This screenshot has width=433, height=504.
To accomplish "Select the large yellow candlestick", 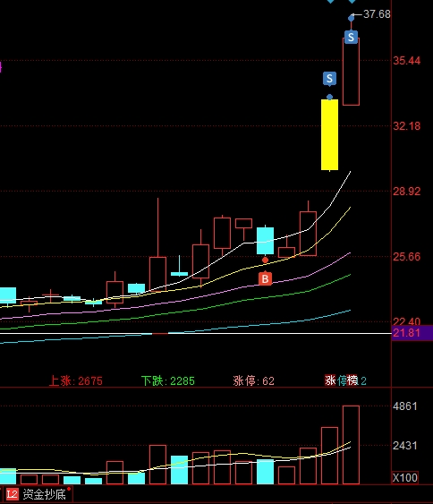I will pos(329,134).
